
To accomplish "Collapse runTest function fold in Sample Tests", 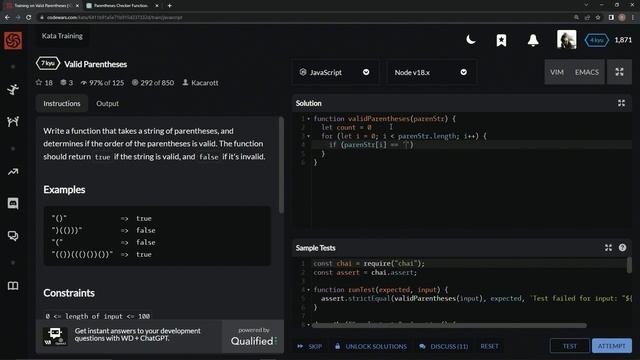I will [309, 290].
